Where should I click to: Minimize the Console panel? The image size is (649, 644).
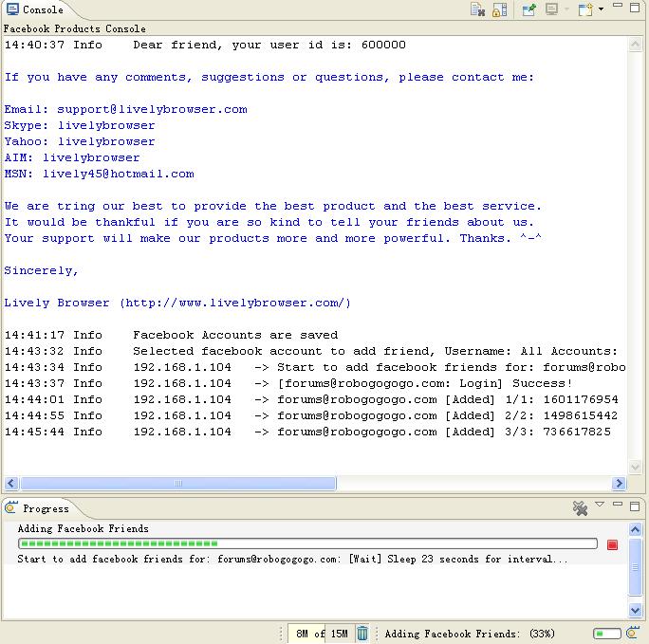point(618,6)
